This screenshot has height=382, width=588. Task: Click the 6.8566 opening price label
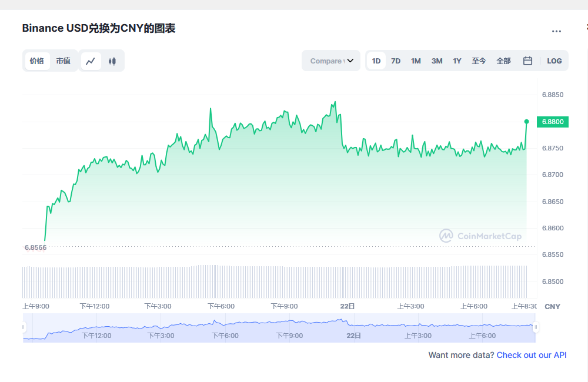(36, 247)
